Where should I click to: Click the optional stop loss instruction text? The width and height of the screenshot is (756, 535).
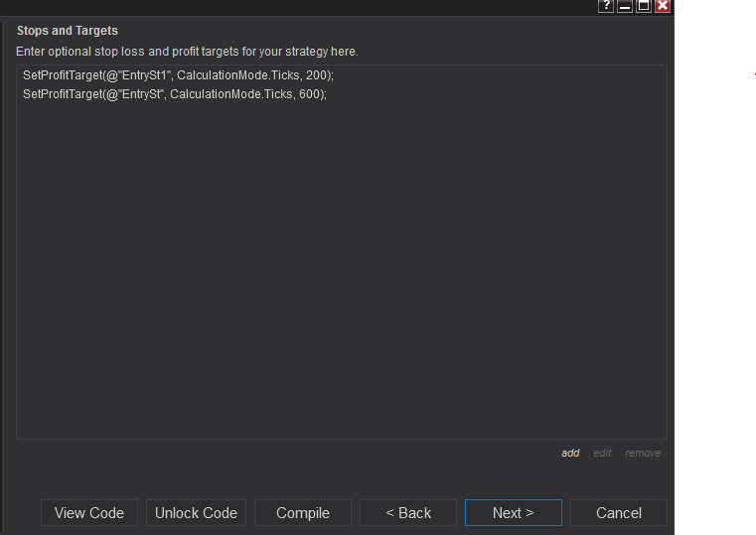[187, 52]
